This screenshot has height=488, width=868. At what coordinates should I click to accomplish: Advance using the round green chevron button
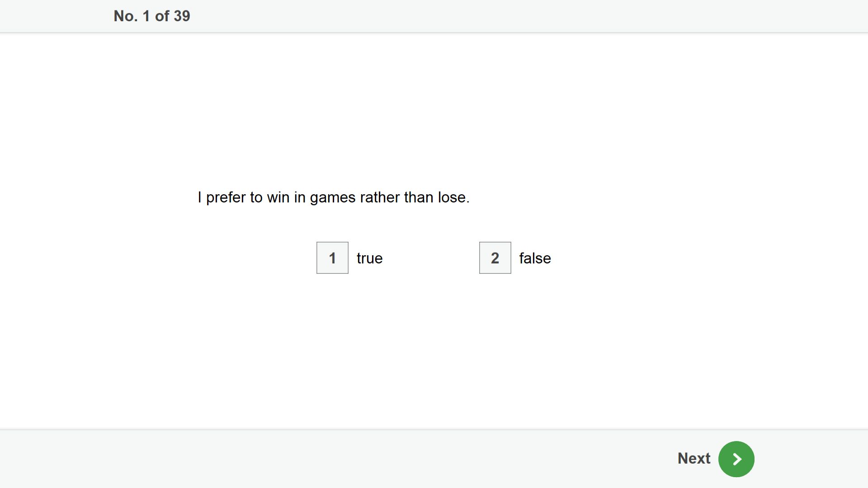point(736,459)
